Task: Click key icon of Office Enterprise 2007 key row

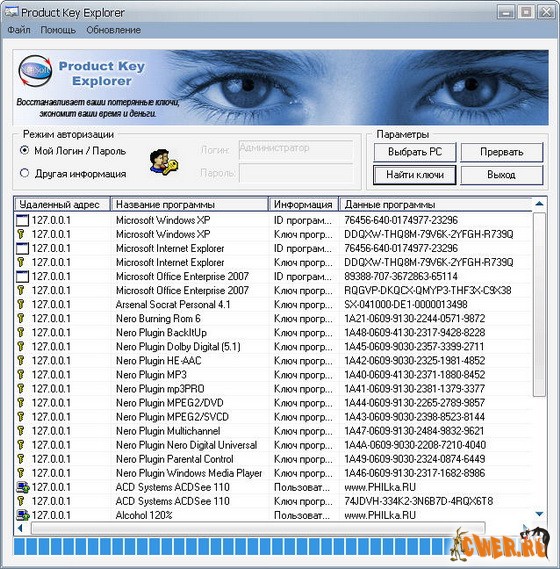Action: pyautogui.click(x=21, y=290)
